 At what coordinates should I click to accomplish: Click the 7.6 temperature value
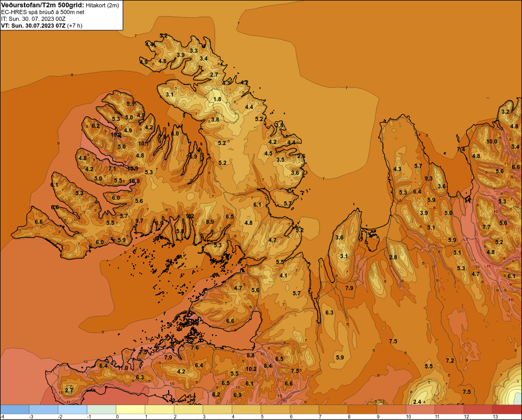point(195,348)
